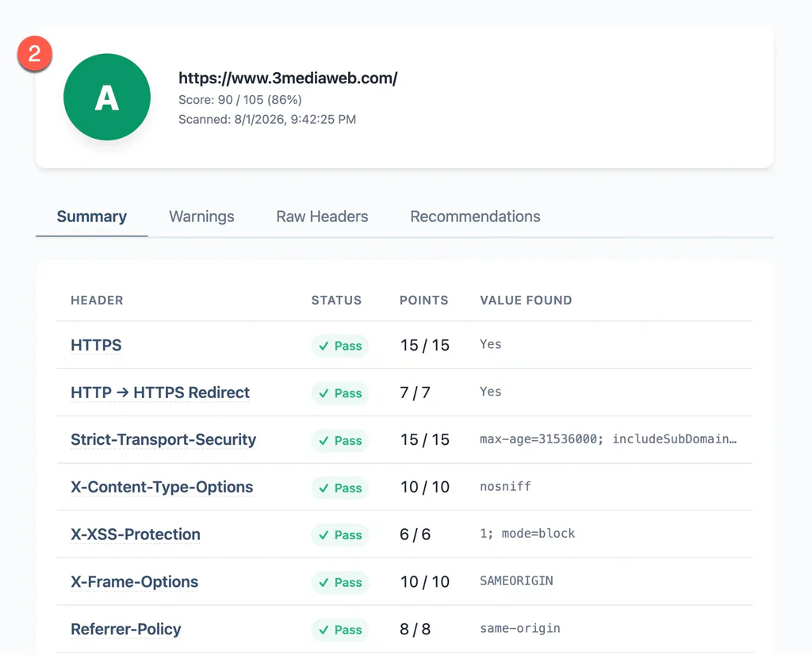Screen dimensions: 812x655
Task: Open the HTTP → HTTPS Redirect link
Action: 160,393
